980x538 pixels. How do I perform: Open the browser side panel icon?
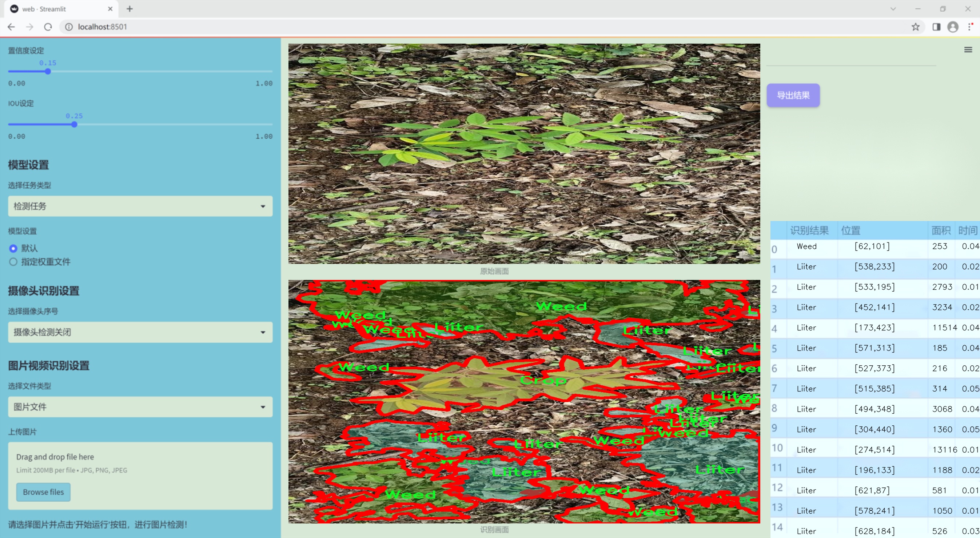click(x=936, y=27)
